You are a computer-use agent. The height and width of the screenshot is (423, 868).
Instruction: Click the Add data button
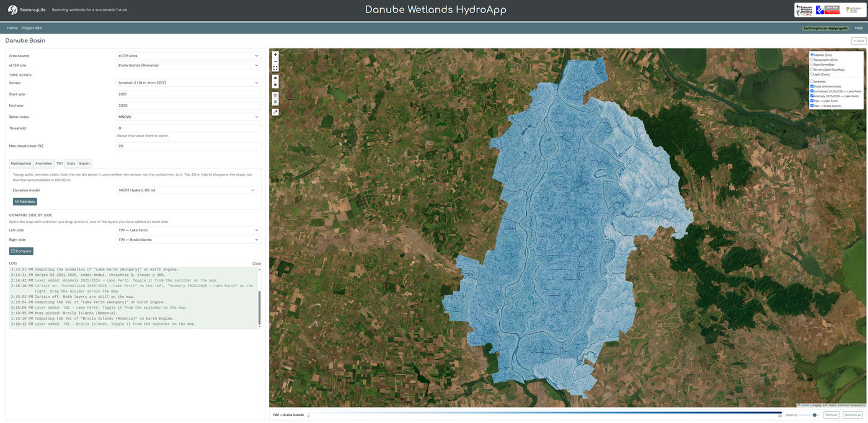25,202
